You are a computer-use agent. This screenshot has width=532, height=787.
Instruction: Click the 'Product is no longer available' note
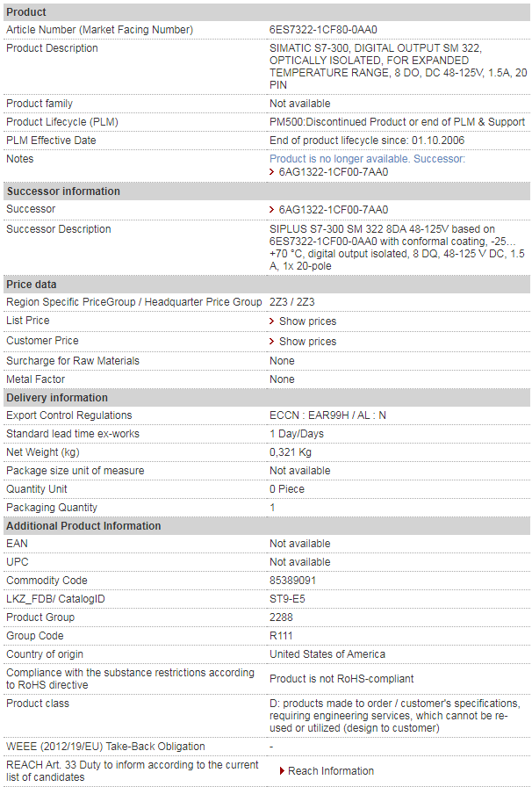tap(367, 159)
